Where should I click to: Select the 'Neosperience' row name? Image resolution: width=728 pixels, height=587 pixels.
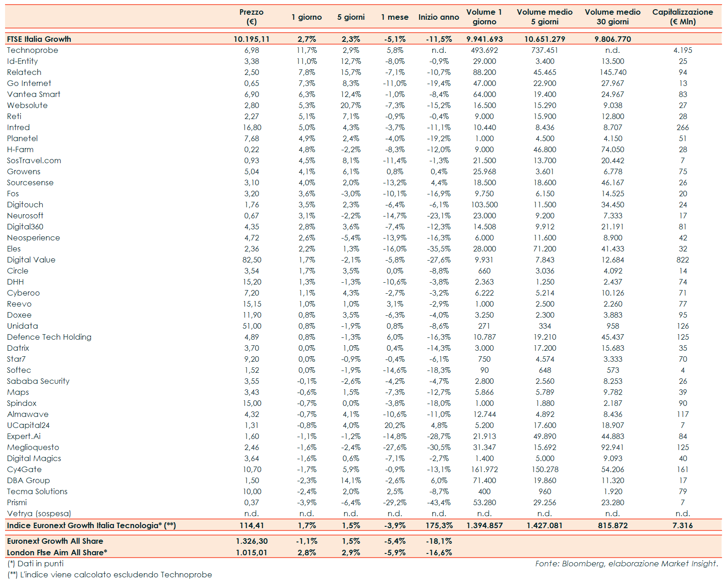pyautogui.click(x=34, y=238)
